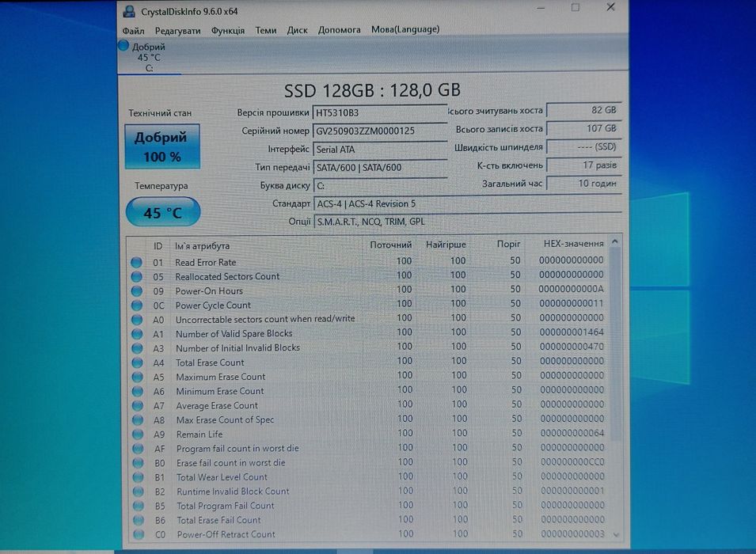Viewport: 756px width, 554px height.
Task: Click status icon for Minimum Erase Count
Action: [138, 391]
